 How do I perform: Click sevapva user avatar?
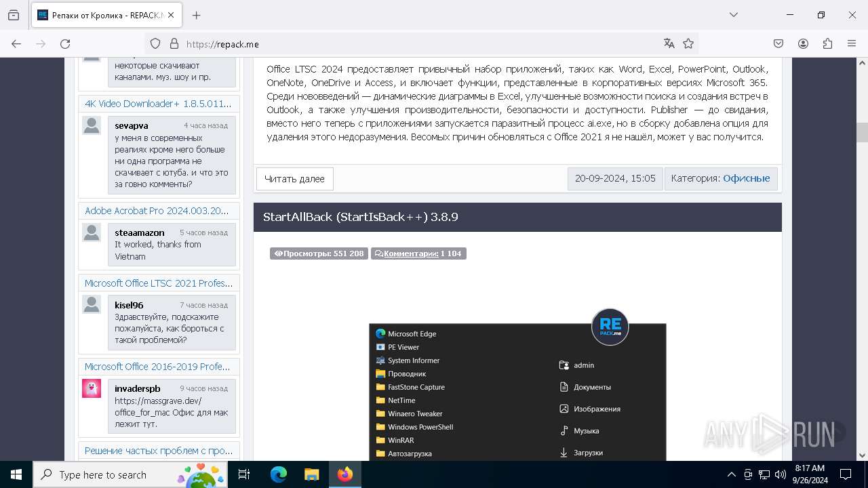coord(92,125)
